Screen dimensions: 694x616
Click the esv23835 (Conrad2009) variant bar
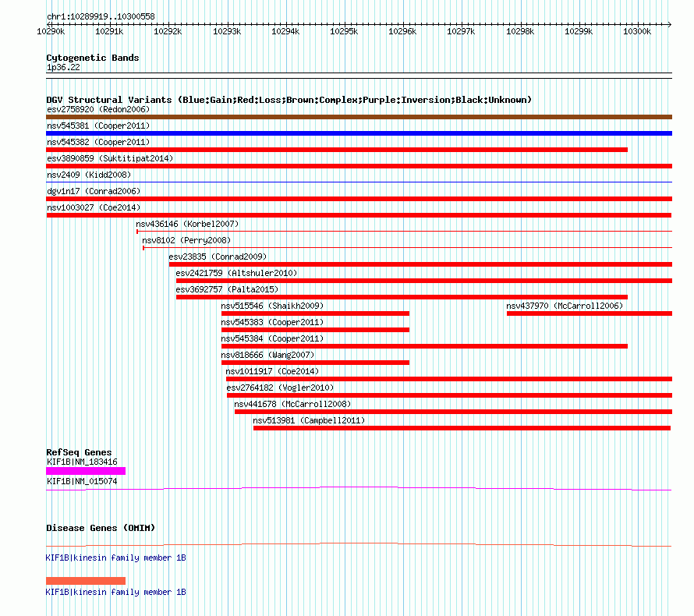(420, 264)
